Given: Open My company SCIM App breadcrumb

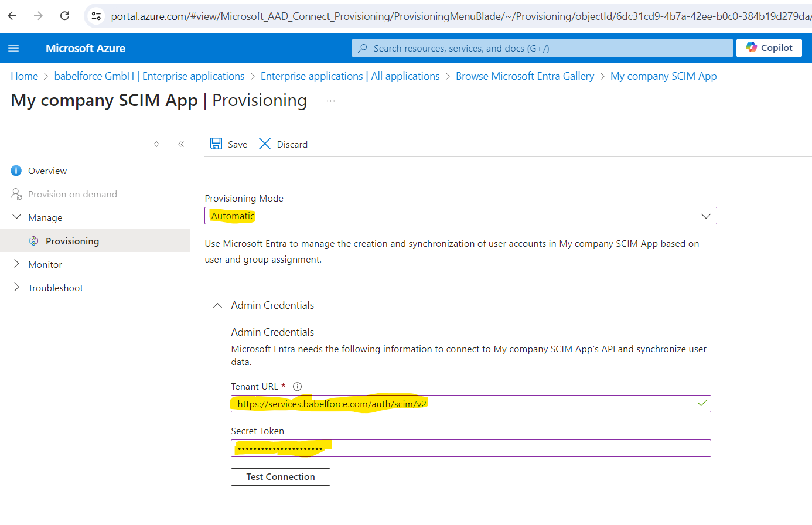Looking at the screenshot, I should coord(663,76).
